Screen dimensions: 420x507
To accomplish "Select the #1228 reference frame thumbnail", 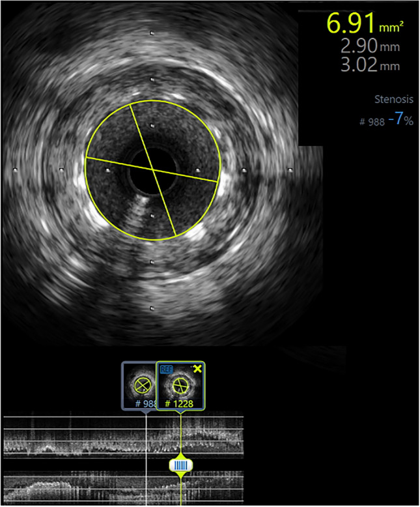I will click(x=180, y=386).
